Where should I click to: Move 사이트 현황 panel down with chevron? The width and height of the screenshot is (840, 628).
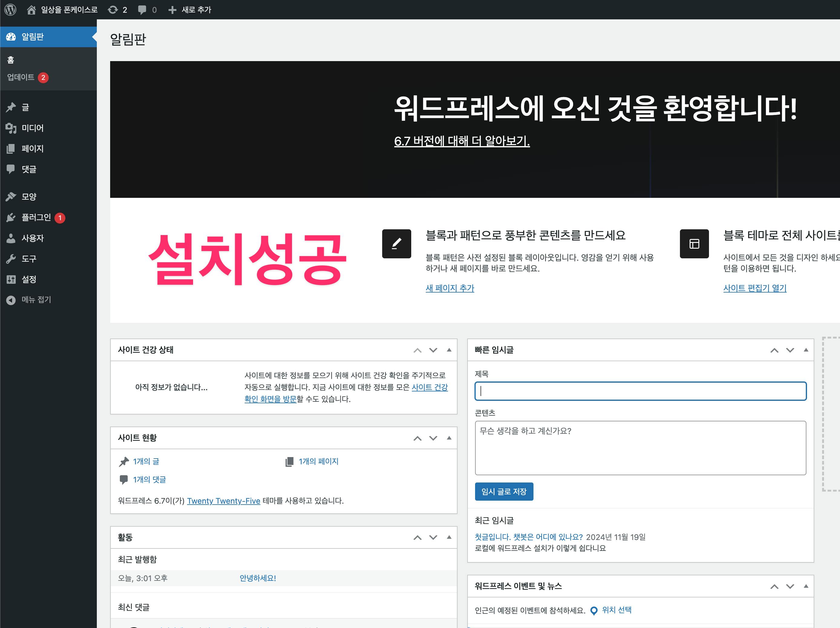click(x=433, y=438)
